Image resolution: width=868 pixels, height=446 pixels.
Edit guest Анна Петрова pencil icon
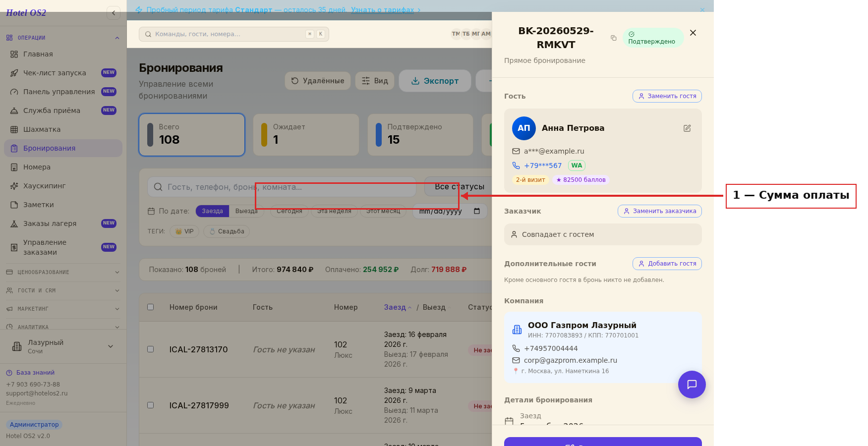[x=687, y=128]
